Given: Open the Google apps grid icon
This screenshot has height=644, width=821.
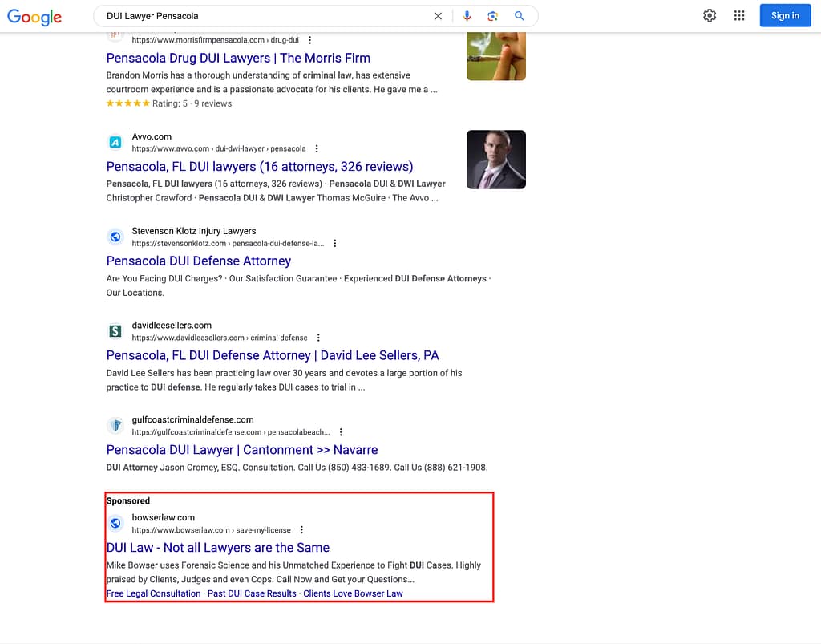Looking at the screenshot, I should coord(738,16).
